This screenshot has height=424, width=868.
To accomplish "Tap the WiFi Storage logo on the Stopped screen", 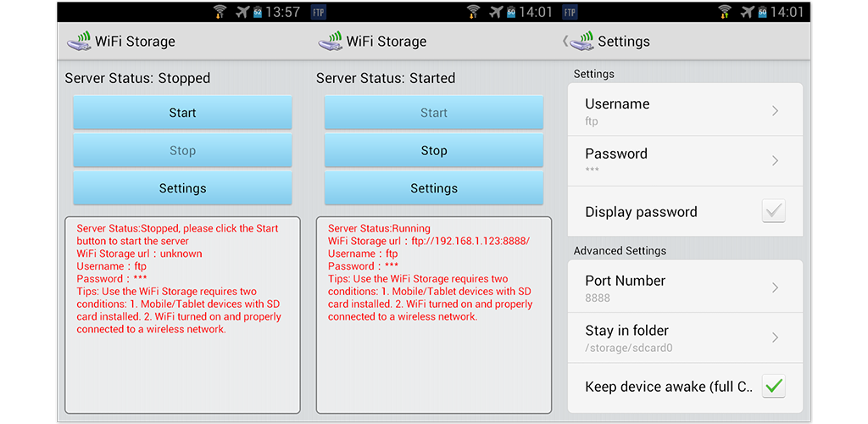I will 79,41.
